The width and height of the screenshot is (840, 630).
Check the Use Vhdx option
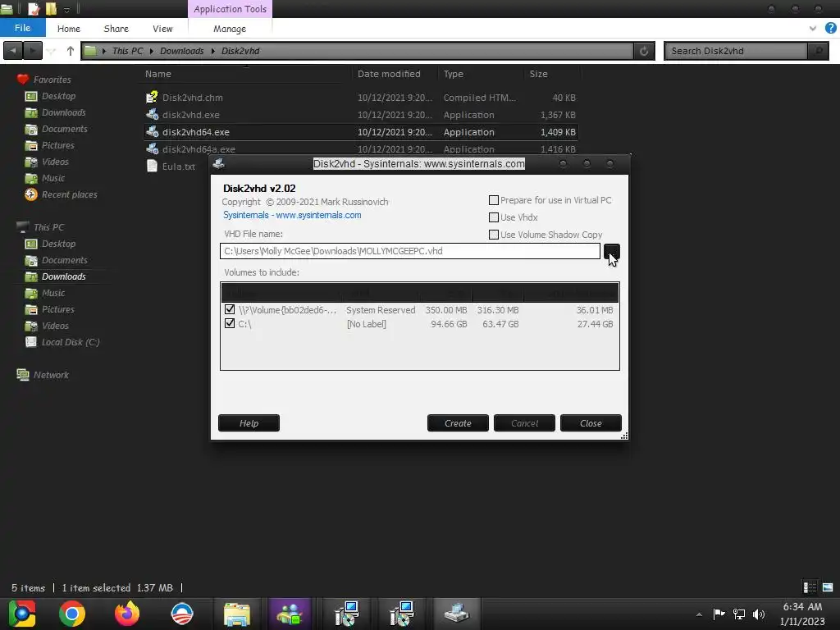(493, 217)
